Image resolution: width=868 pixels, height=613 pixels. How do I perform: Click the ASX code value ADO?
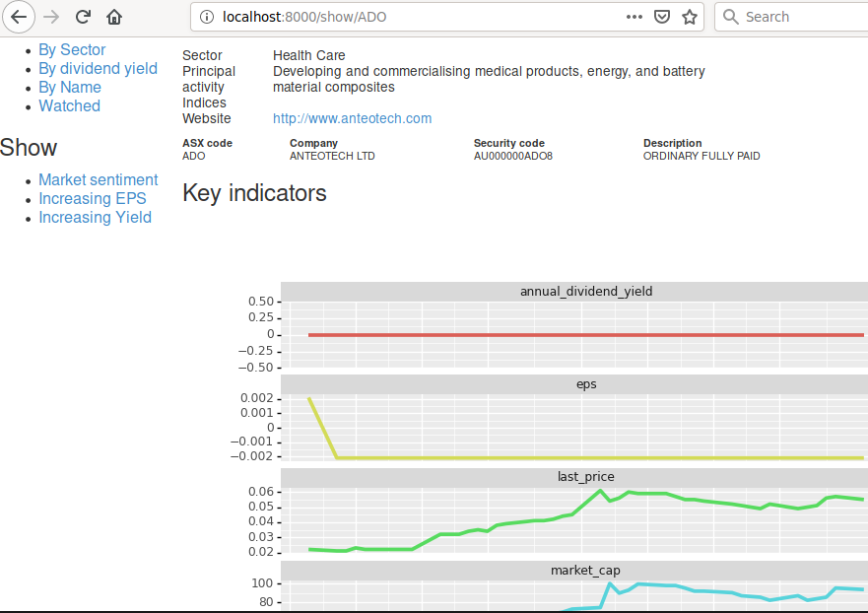[x=194, y=156]
